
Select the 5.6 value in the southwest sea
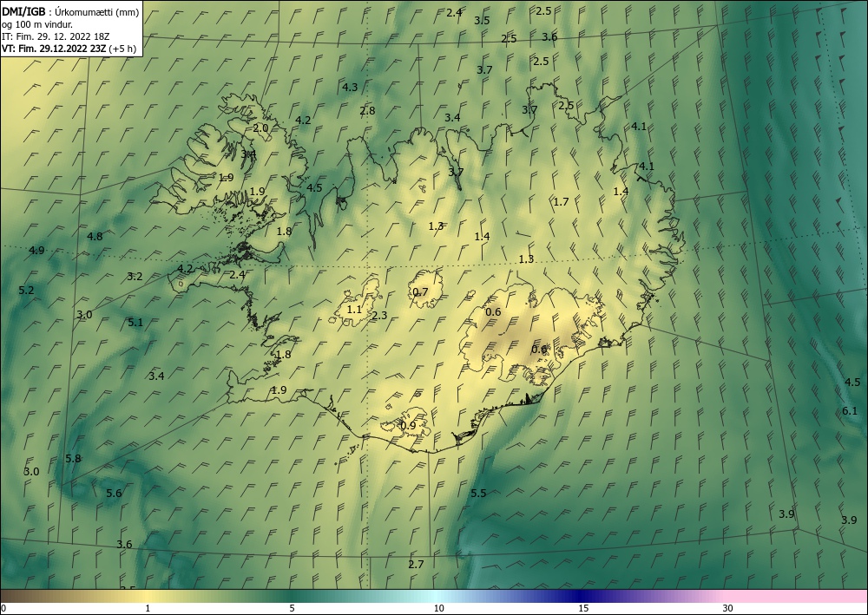click(114, 494)
